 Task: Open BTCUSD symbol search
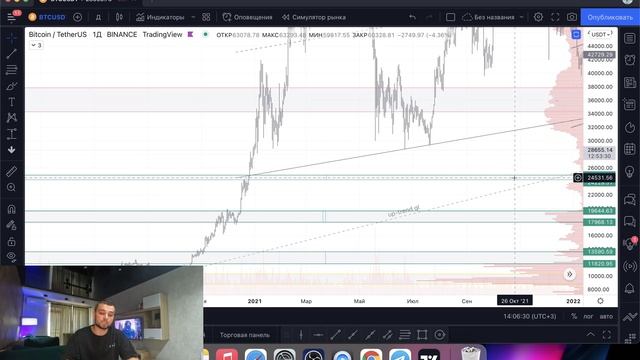coord(47,17)
